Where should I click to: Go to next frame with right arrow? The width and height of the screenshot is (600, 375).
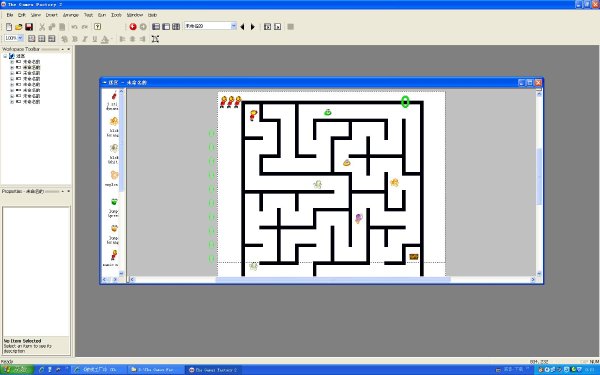(x=253, y=27)
